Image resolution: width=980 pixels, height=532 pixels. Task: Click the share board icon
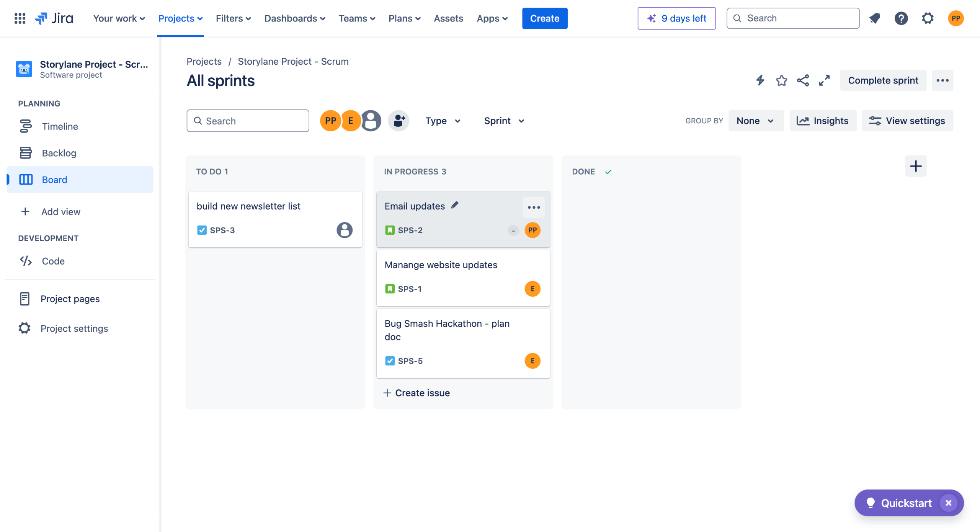coord(803,80)
